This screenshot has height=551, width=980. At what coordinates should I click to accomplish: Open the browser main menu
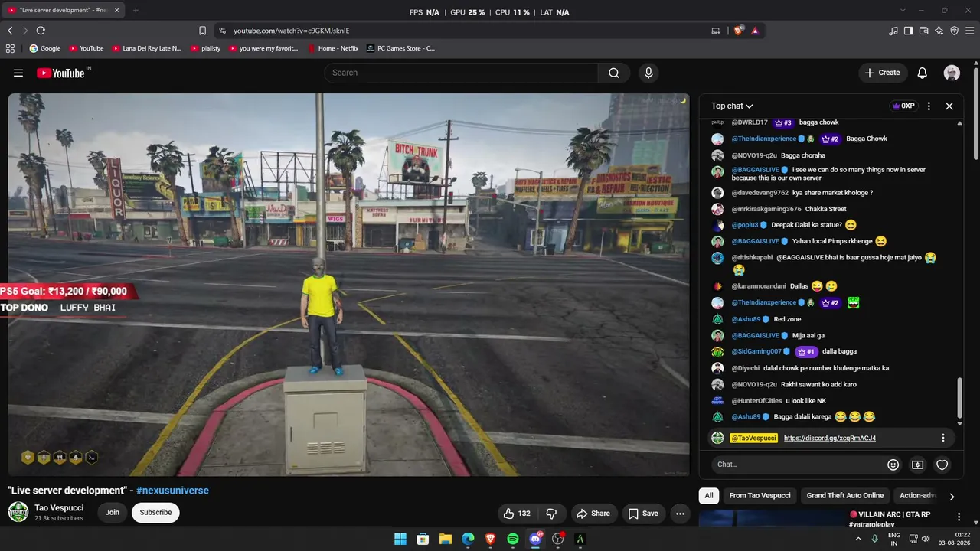970,31
